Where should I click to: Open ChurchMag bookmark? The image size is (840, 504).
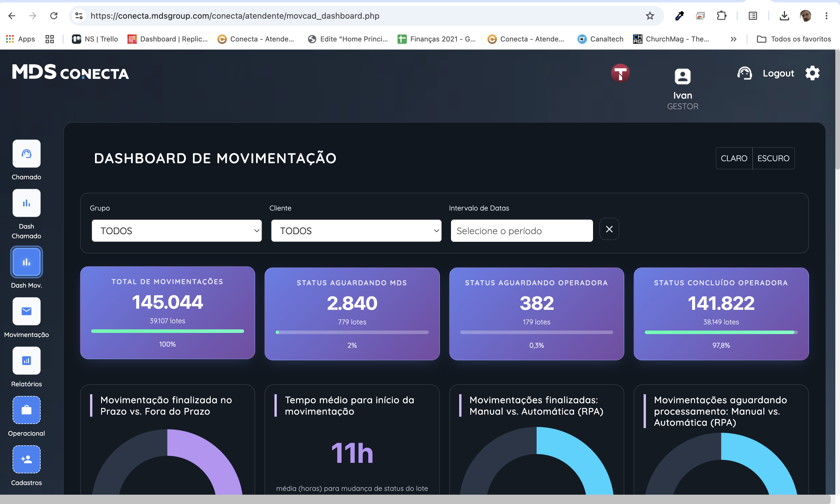671,39
